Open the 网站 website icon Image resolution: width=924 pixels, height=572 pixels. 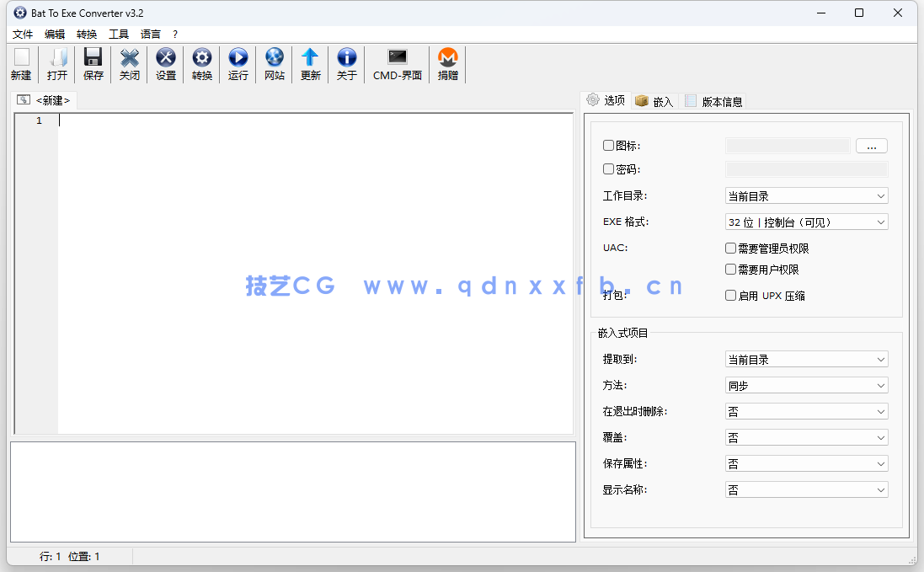(274, 64)
